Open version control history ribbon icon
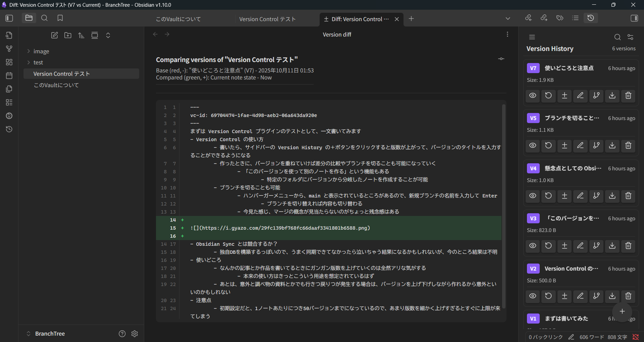This screenshot has width=644, height=342. coord(9,129)
